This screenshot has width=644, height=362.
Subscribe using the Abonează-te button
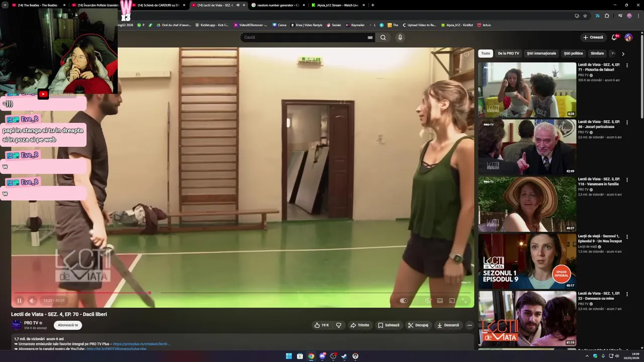click(68, 325)
